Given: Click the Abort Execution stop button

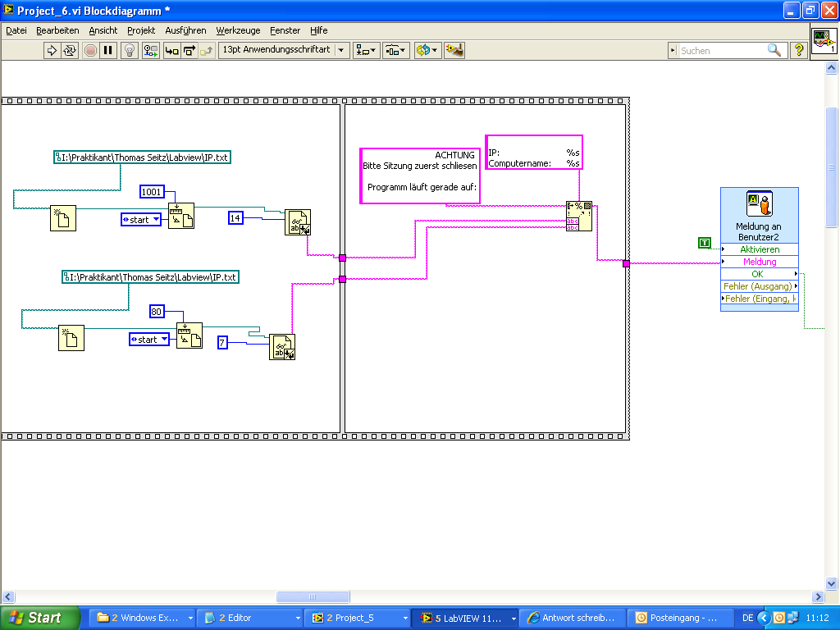Looking at the screenshot, I should [90, 50].
